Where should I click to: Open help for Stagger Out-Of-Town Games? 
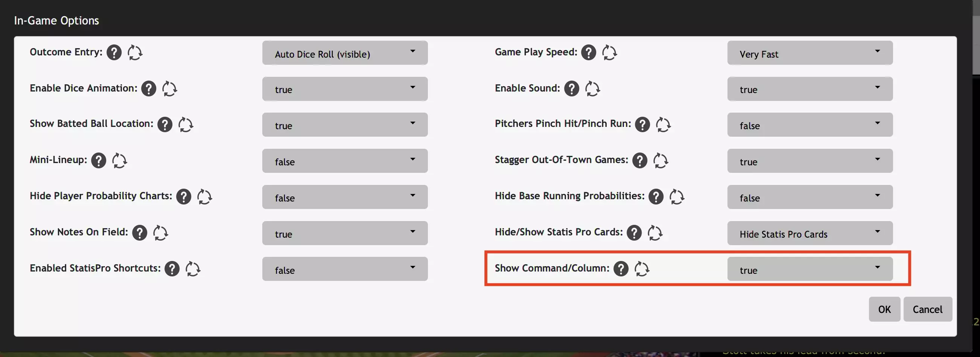coord(639,160)
